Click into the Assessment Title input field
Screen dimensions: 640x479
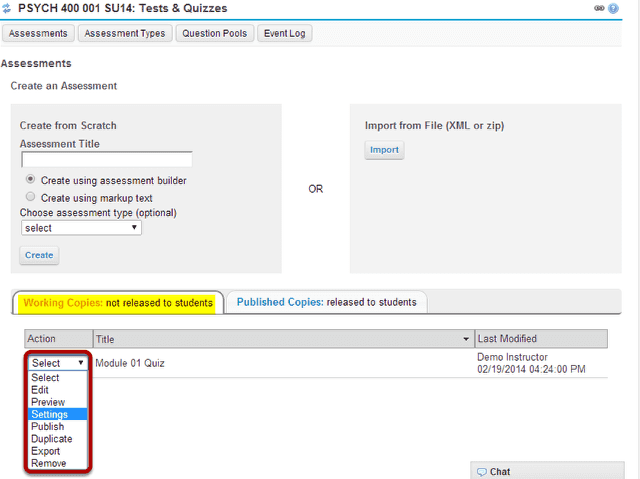pyautogui.click(x=107, y=159)
